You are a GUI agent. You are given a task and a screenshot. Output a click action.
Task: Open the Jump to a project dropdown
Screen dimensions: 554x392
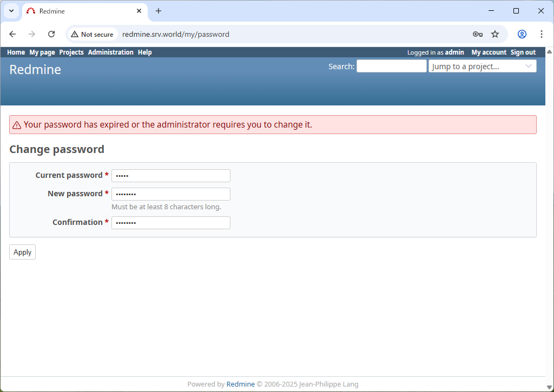(482, 67)
